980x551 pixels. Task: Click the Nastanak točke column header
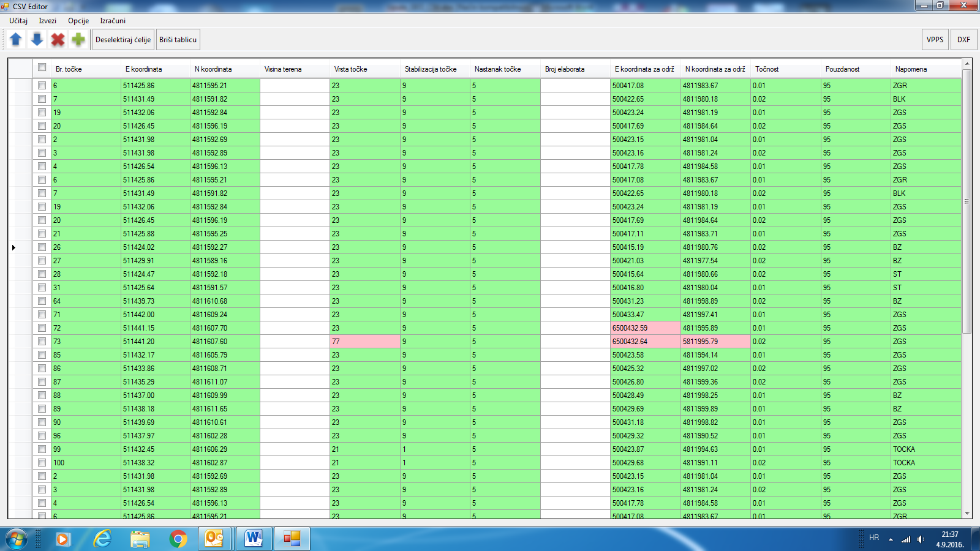[505, 69]
